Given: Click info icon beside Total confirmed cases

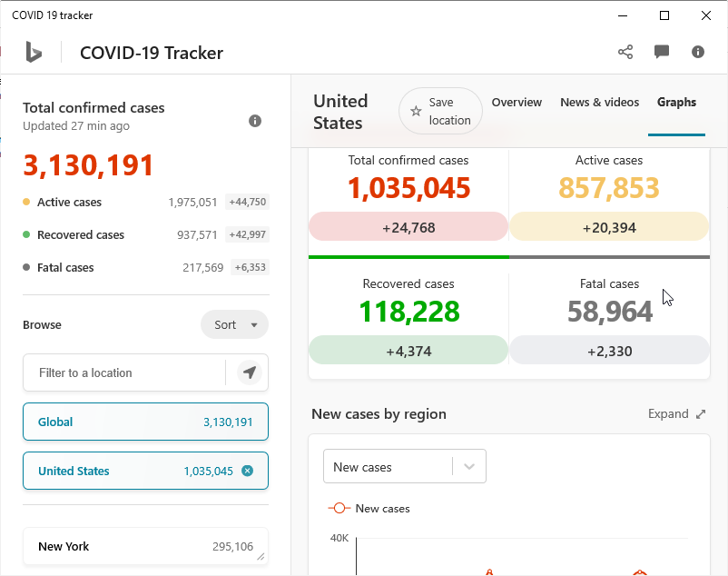Looking at the screenshot, I should pos(255,121).
